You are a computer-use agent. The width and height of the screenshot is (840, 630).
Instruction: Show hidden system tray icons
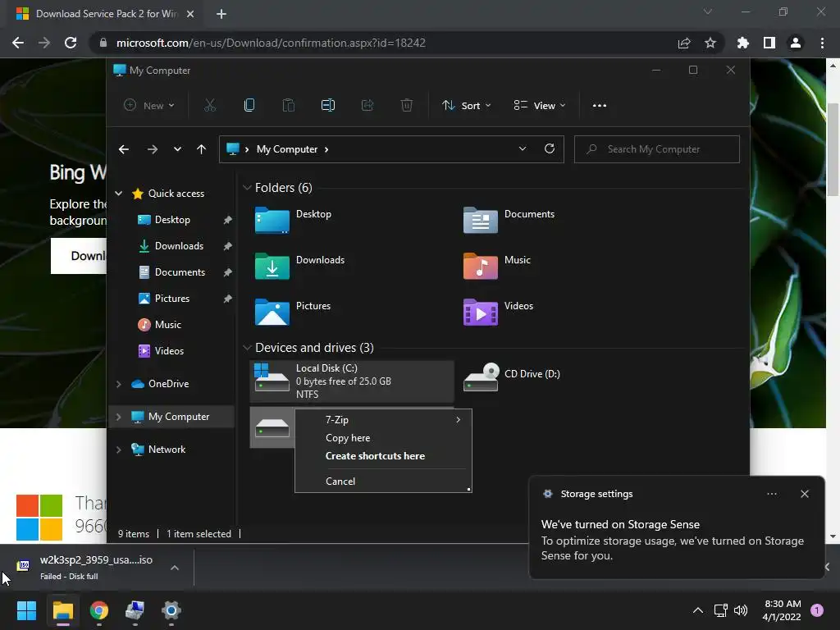698,610
